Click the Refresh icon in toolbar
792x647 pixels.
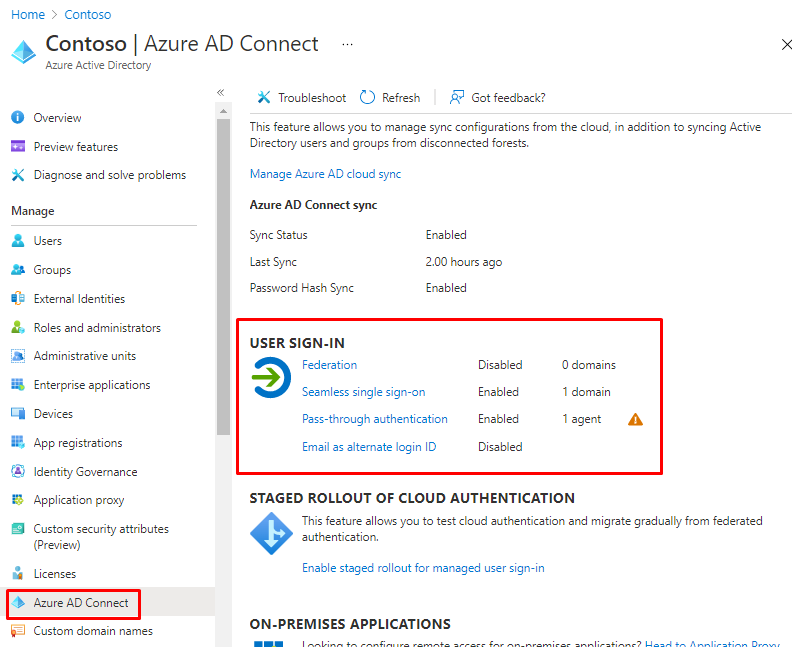pos(368,97)
